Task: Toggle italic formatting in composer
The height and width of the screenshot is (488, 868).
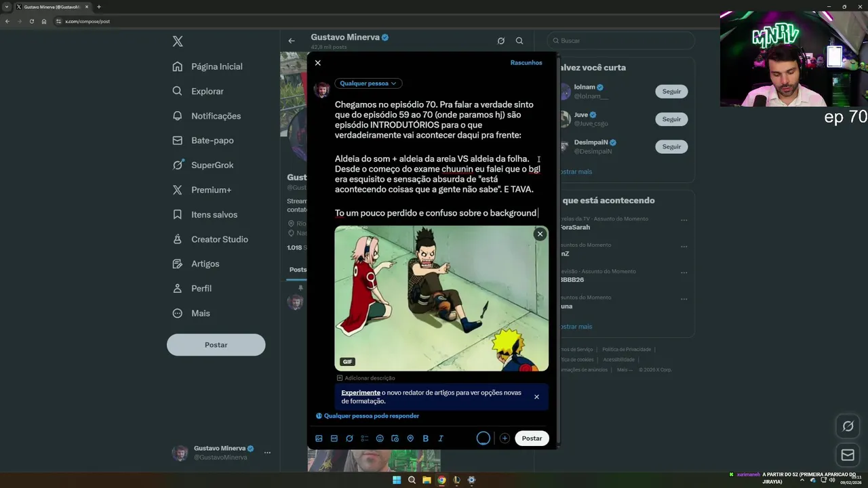Action: click(441, 439)
